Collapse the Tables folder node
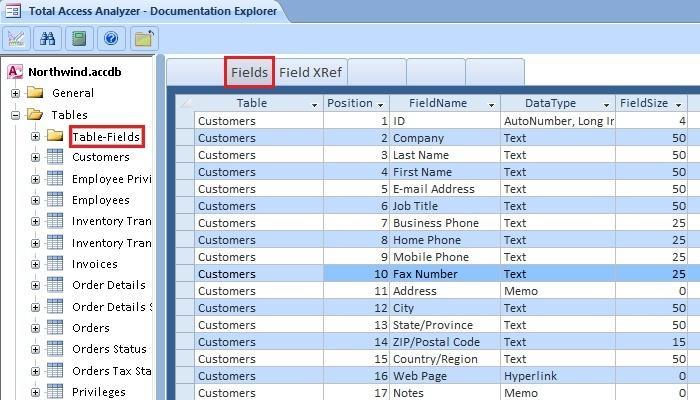This screenshot has height=400, width=700. [x=15, y=115]
